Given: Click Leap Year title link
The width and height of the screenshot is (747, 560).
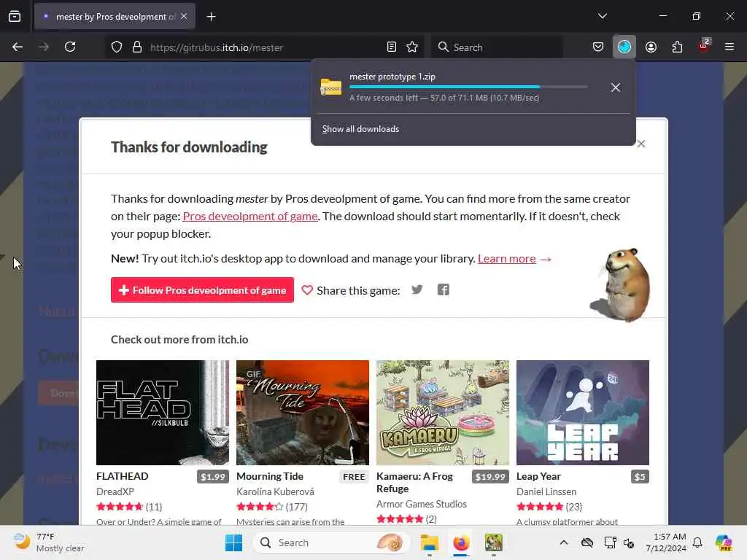Looking at the screenshot, I should (538, 476).
